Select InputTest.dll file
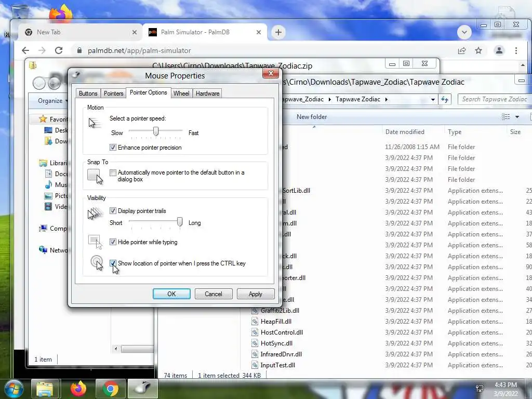The image size is (532, 399). [277, 365]
